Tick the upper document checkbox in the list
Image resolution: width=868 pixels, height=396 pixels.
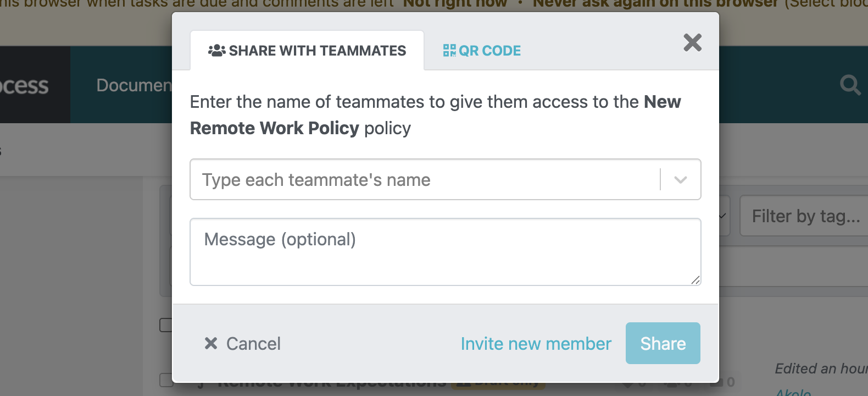click(165, 325)
